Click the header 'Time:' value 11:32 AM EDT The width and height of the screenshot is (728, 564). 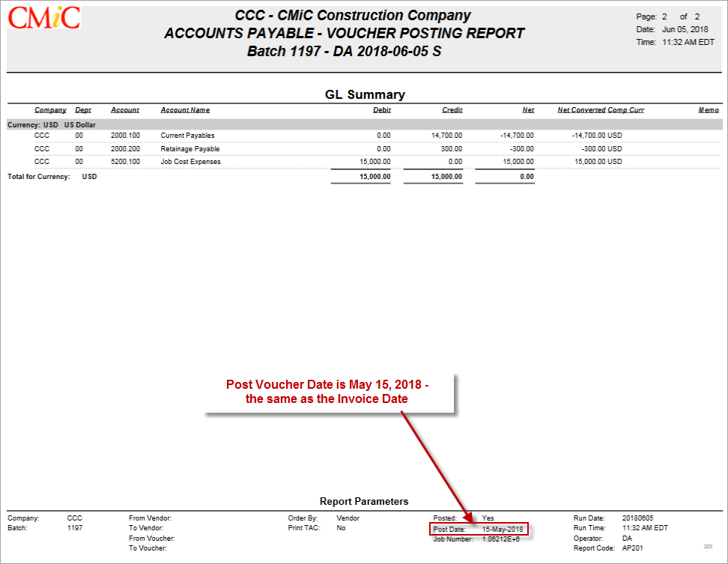click(688, 42)
